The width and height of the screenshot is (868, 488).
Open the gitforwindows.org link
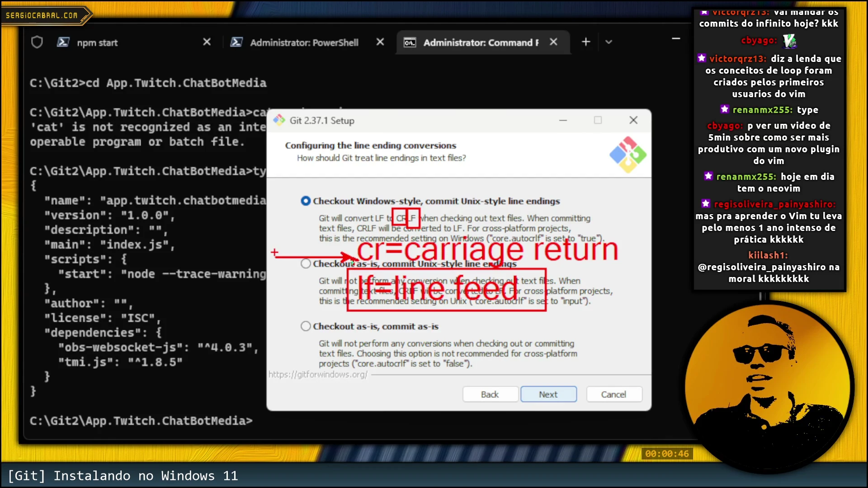click(x=318, y=375)
